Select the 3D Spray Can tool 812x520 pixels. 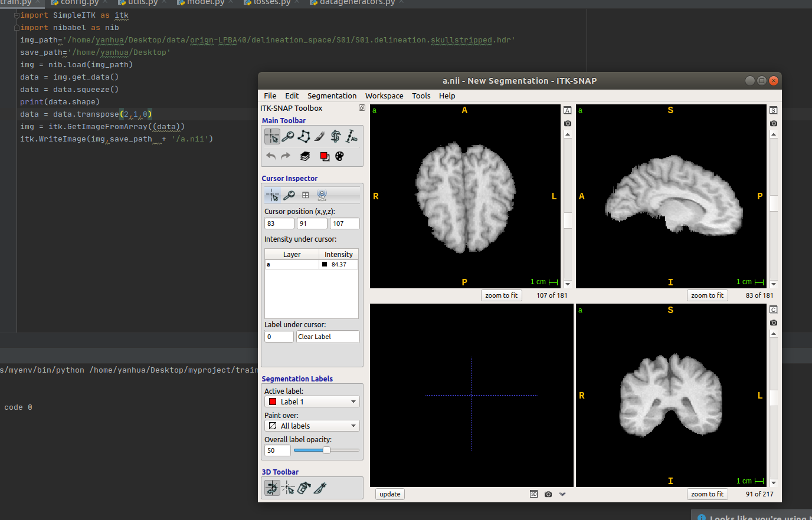[304, 488]
